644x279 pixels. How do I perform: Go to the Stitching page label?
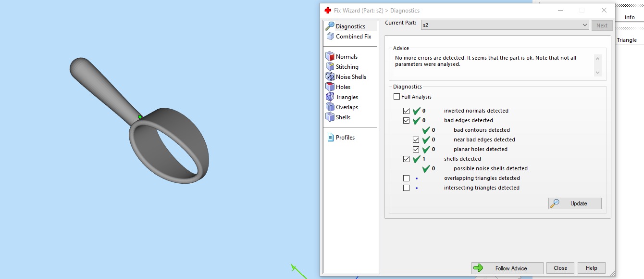[x=347, y=67]
